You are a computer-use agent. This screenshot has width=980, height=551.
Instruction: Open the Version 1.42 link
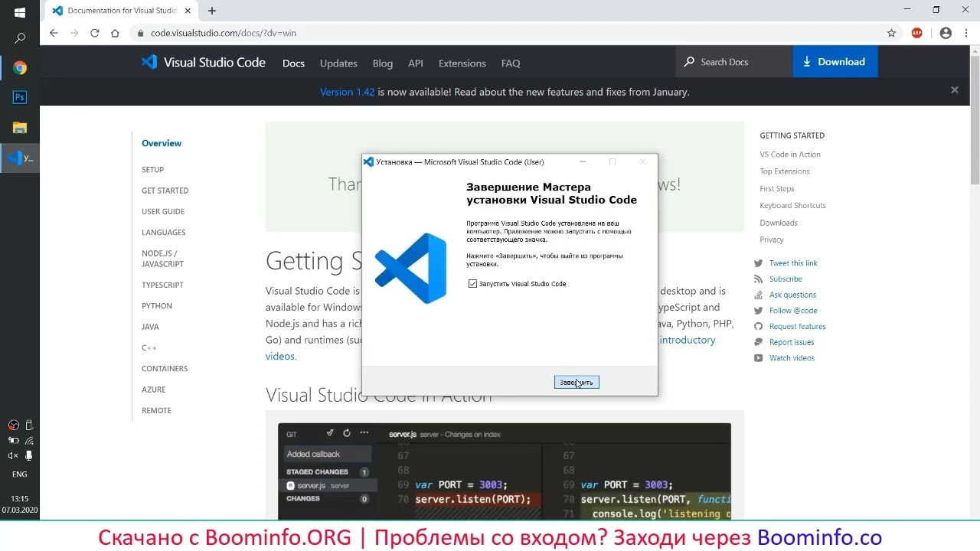pos(347,92)
